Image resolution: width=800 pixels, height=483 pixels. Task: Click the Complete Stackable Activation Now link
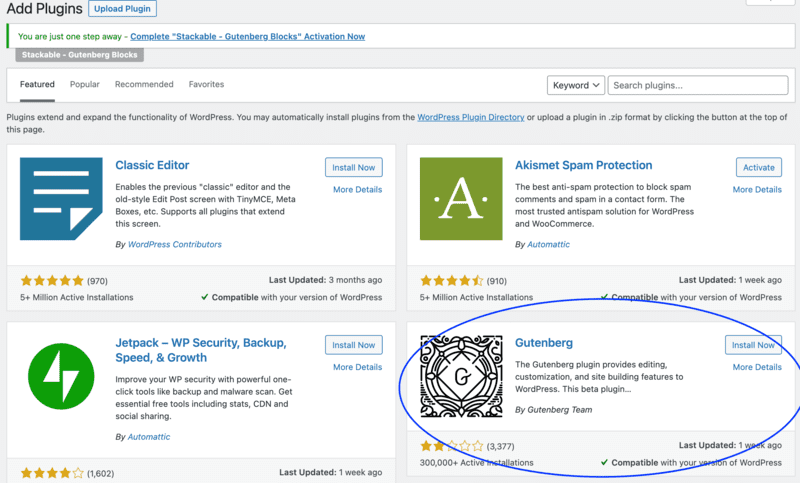pyautogui.click(x=247, y=36)
